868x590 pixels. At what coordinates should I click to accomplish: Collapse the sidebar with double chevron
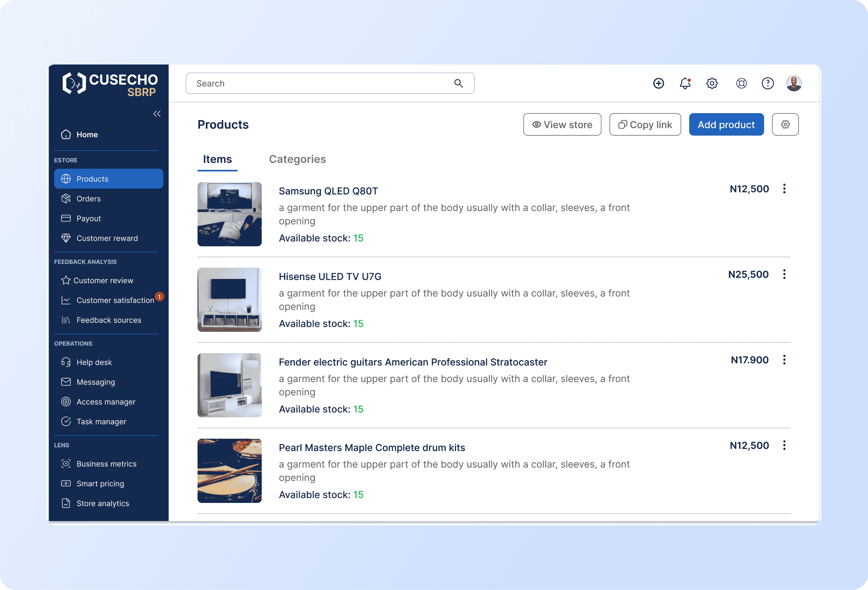[157, 114]
